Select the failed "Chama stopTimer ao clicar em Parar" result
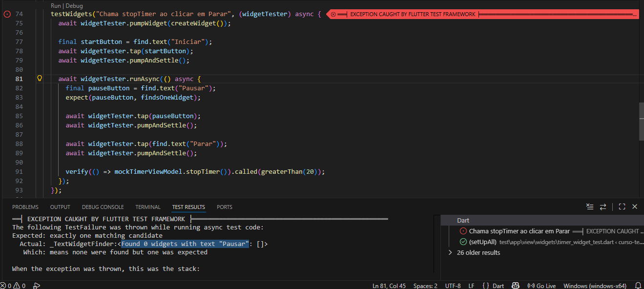The image size is (644, 289). (519, 231)
